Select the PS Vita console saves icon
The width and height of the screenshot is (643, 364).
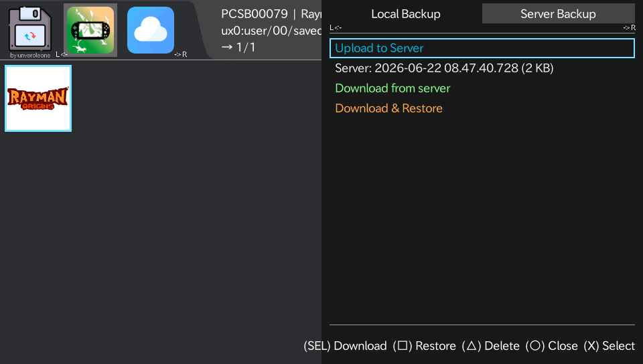(90, 30)
